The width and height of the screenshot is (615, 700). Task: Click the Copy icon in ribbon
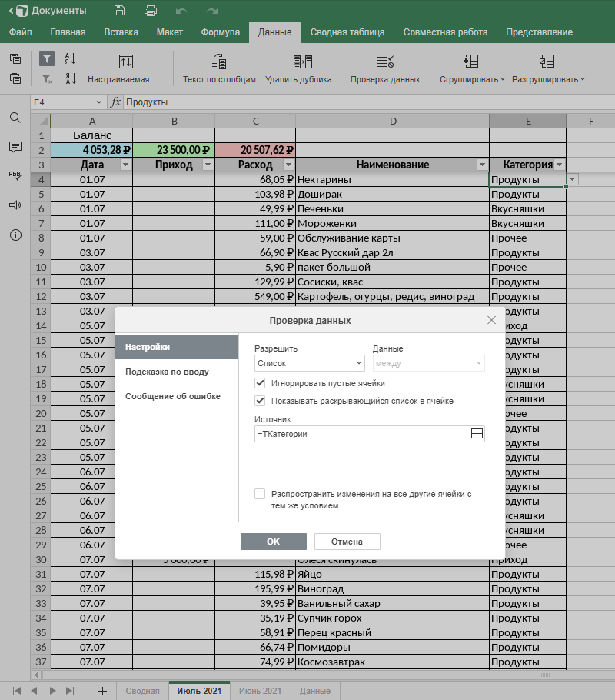(x=15, y=58)
